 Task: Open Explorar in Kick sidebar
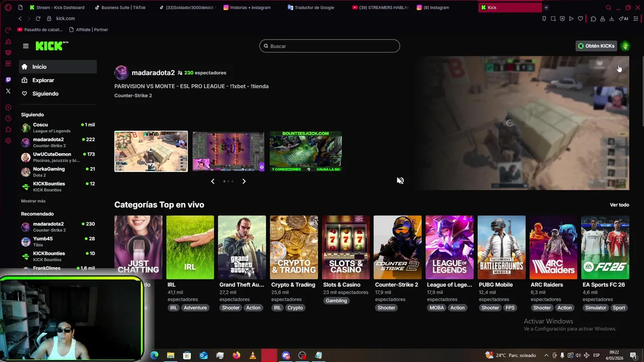click(x=58, y=80)
